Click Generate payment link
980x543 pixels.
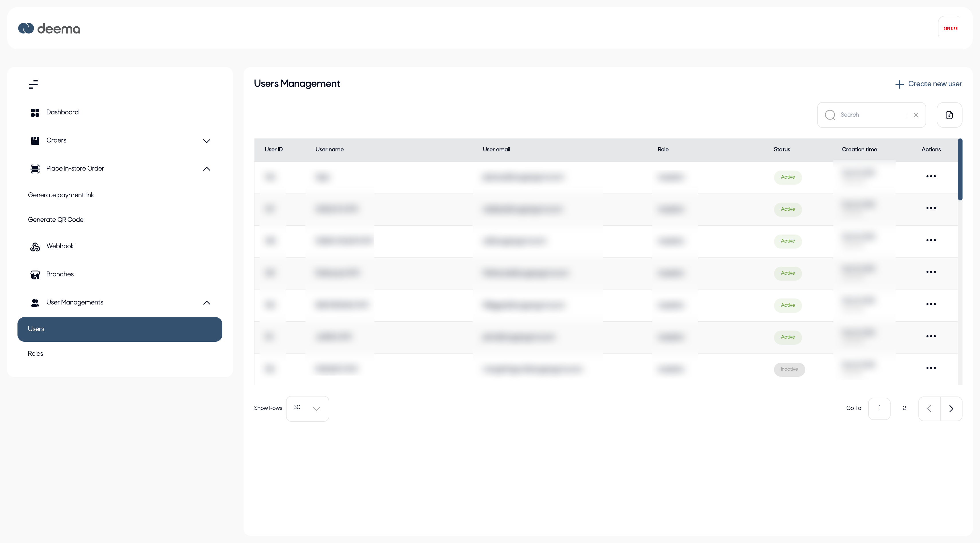tap(61, 195)
